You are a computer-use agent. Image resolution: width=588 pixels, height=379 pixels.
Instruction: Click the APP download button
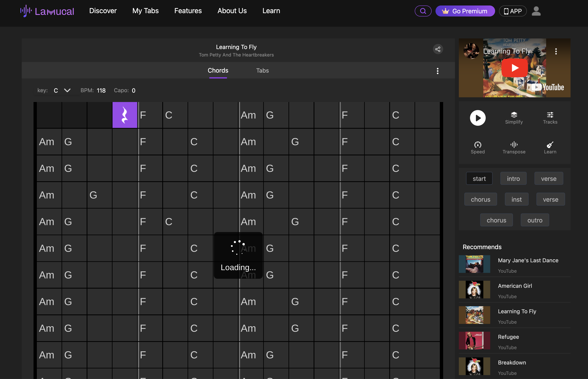tap(513, 11)
